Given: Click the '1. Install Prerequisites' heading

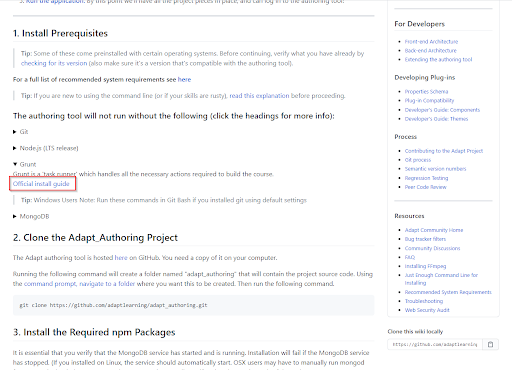Looking at the screenshot, I should (x=60, y=34).
